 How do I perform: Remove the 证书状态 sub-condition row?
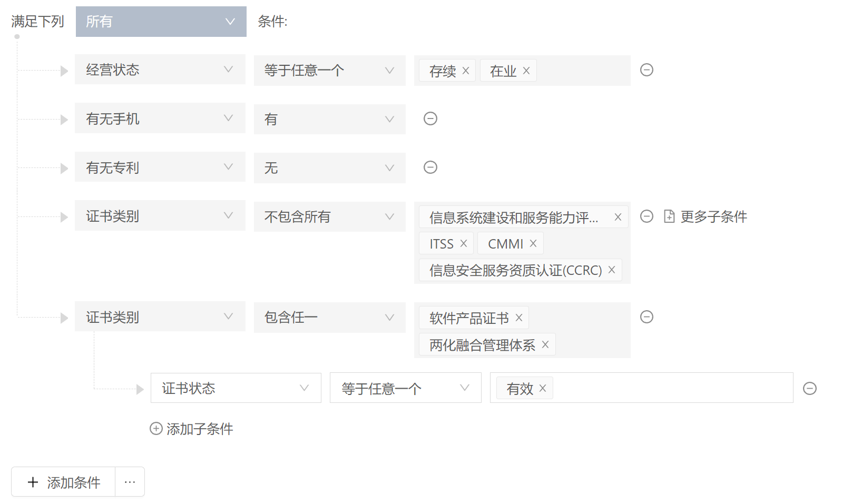810,389
